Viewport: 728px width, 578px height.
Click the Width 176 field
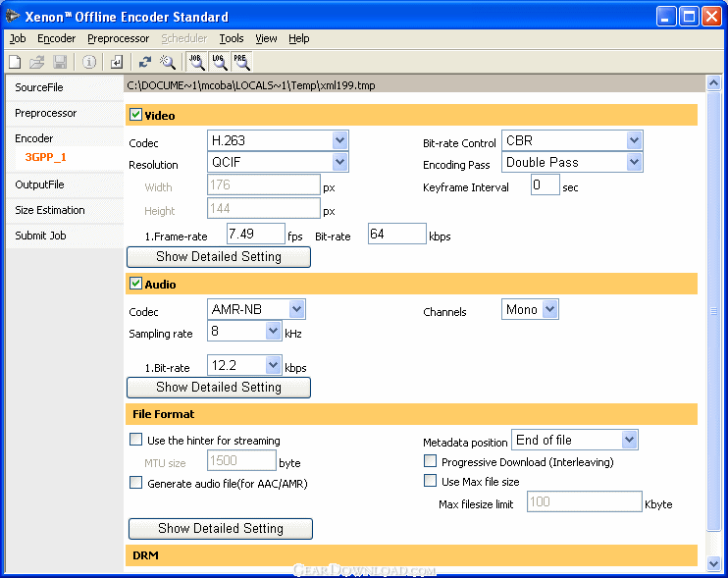pos(263,184)
